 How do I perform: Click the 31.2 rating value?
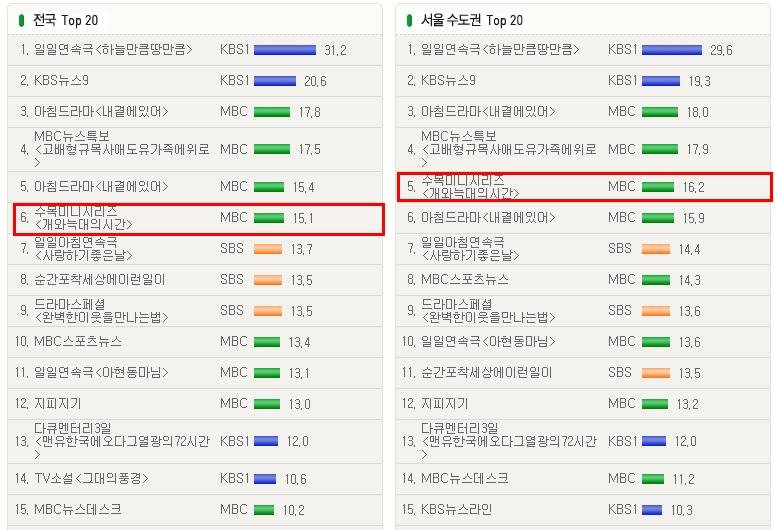pos(335,50)
